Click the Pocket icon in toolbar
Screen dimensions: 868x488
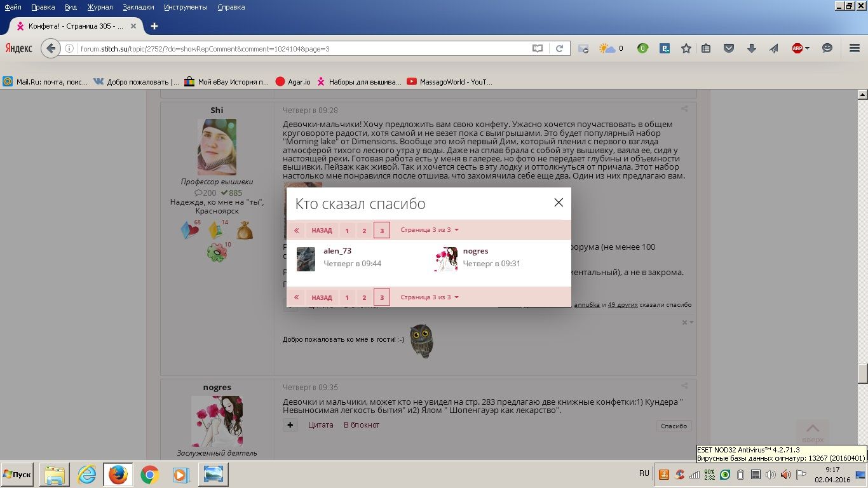point(729,48)
